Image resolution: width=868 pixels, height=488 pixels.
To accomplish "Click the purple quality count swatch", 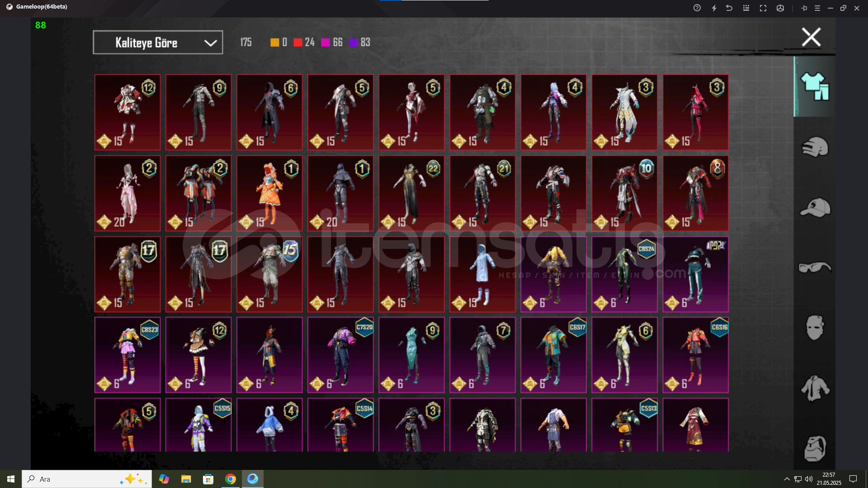I will (354, 42).
